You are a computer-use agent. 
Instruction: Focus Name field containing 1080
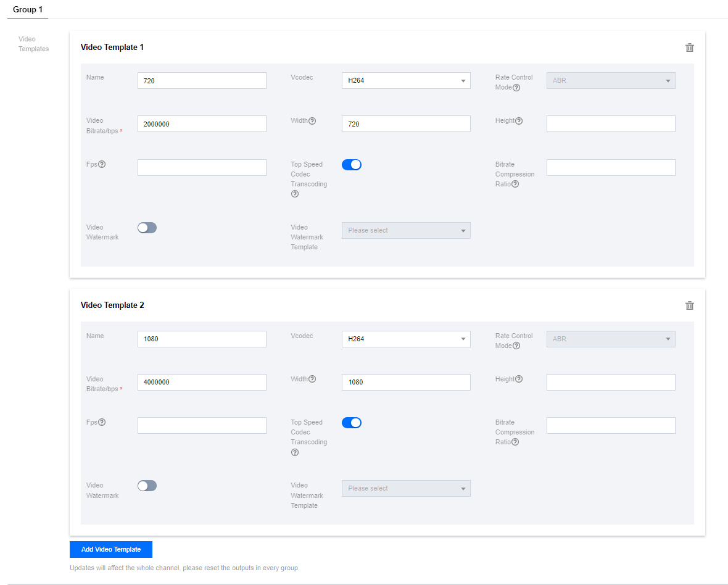(202, 339)
